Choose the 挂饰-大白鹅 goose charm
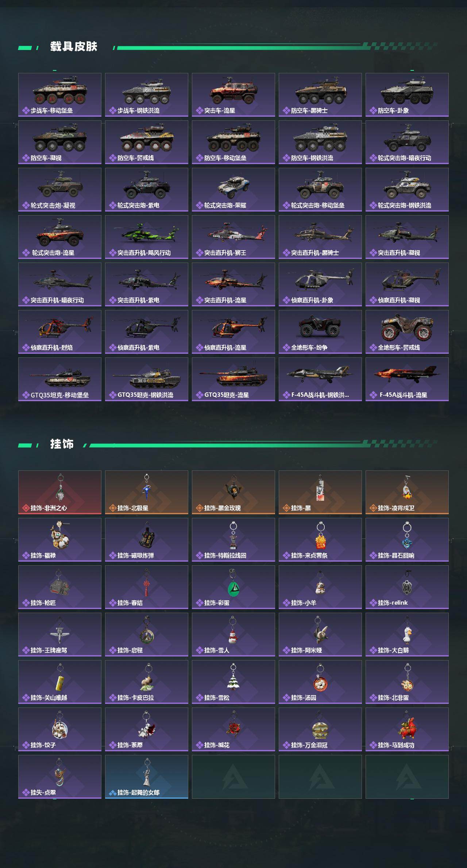 [x=407, y=635]
